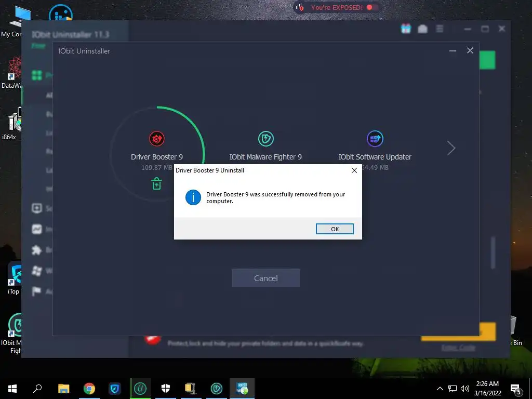
Task: Click the Programs grid icon in sidebar
Action: tap(37, 75)
